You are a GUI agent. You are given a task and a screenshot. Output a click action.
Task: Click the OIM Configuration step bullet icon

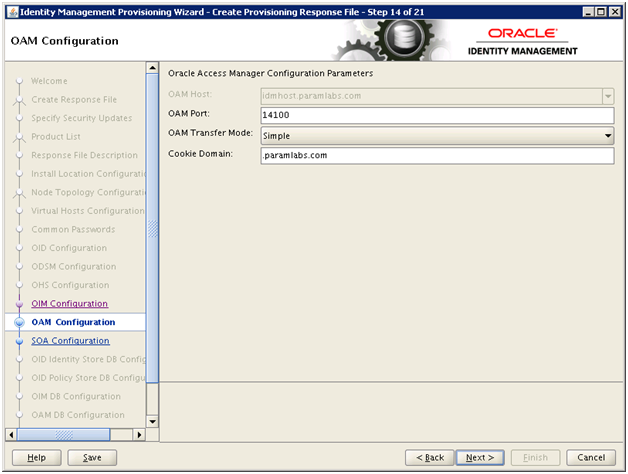click(19, 304)
